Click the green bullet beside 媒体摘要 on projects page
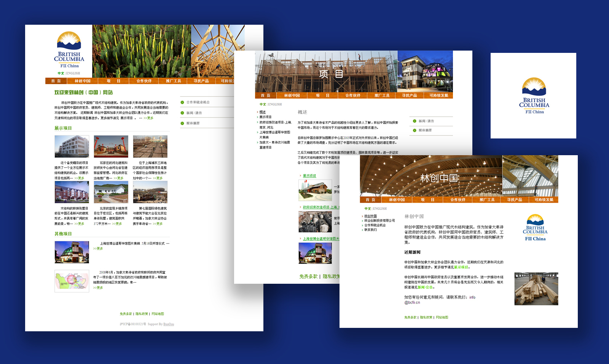 415,130
